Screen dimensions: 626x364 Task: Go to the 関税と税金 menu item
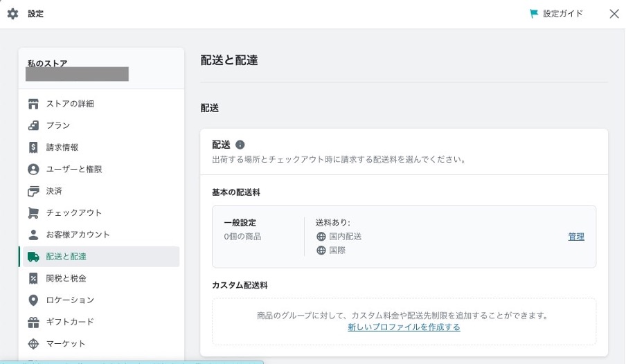coord(101,278)
